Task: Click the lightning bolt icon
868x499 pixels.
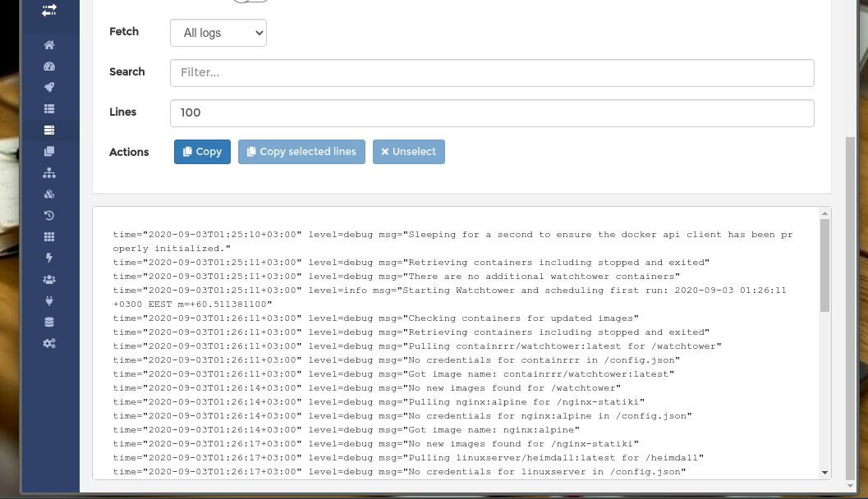Action: coord(49,258)
